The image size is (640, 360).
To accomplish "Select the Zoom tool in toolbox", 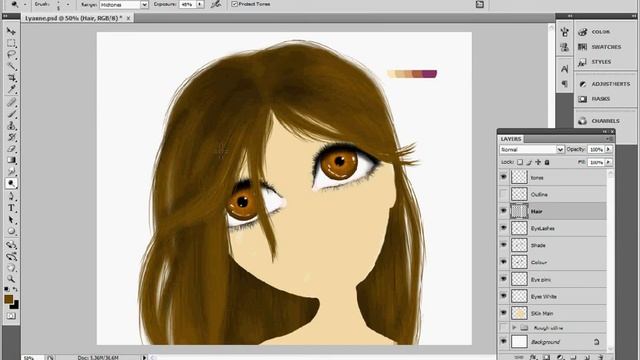I will [11, 279].
